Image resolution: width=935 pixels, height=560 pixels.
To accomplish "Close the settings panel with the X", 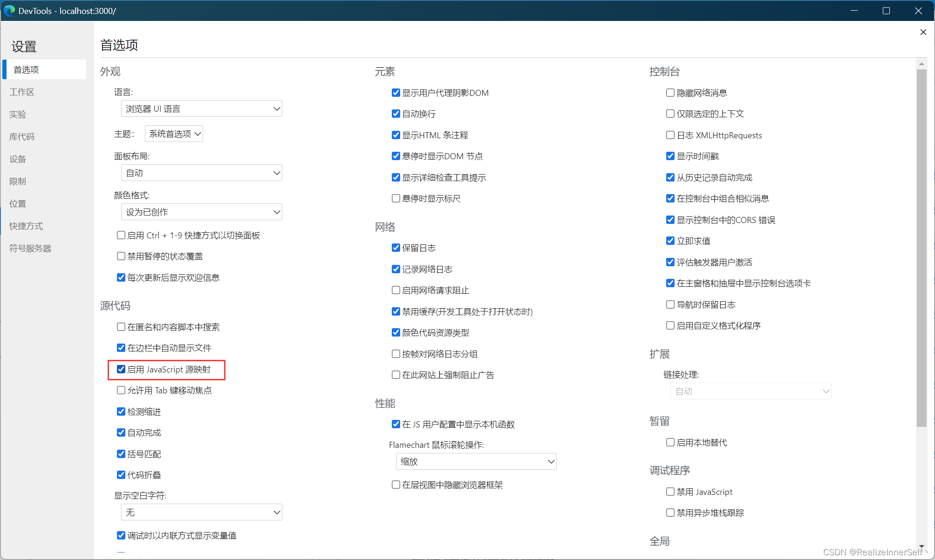I will 923,32.
